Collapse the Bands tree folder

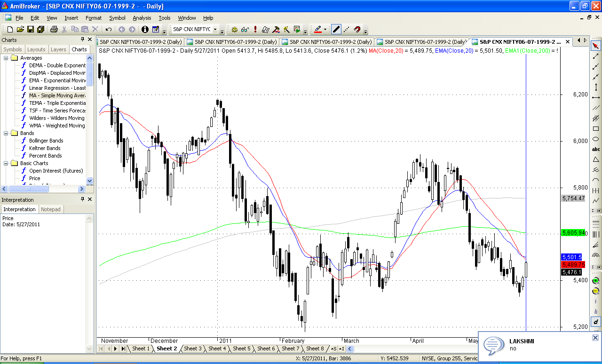coord(6,133)
